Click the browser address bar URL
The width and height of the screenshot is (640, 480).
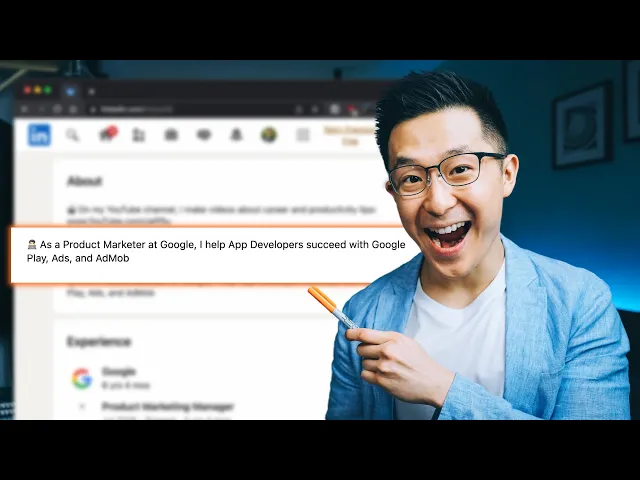tap(137, 109)
